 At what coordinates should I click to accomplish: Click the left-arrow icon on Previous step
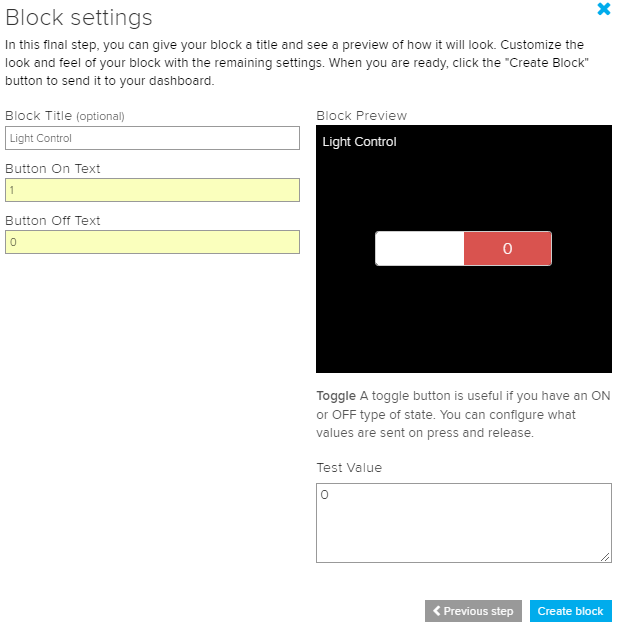pos(437,611)
